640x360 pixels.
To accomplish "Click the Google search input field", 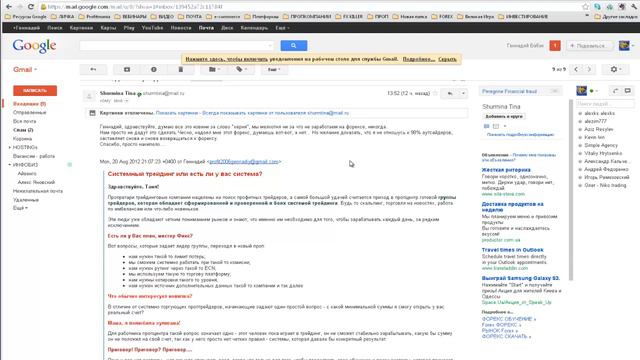I will (x=177, y=46).
